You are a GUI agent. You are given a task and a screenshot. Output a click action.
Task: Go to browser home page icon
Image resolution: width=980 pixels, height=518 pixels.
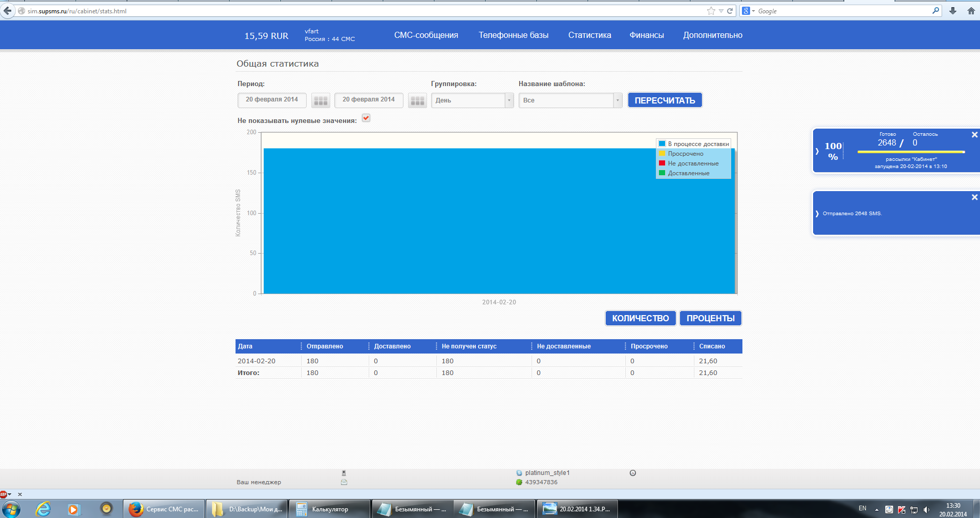point(971,11)
